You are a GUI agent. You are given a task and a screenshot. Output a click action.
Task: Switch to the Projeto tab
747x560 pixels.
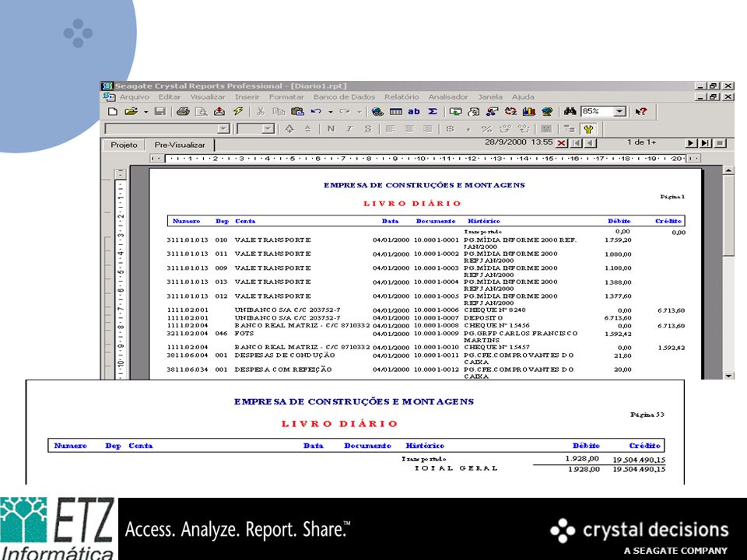tap(124, 145)
